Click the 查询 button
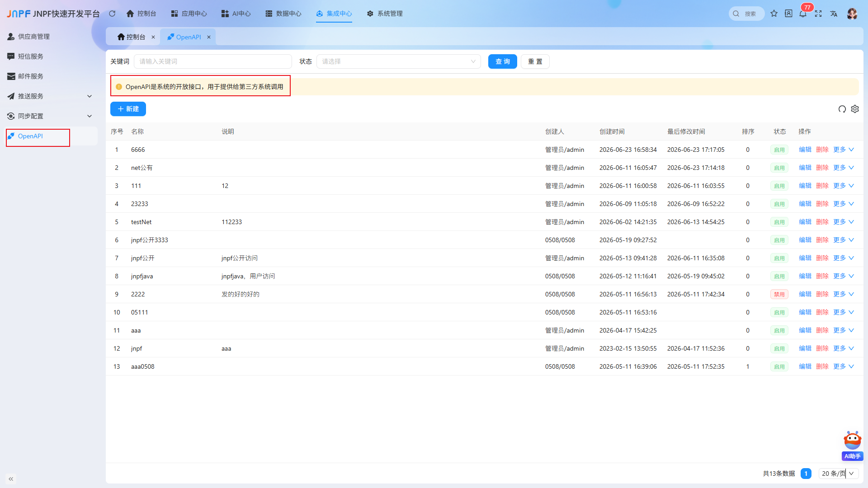Image resolution: width=868 pixels, height=488 pixels. pos(503,61)
